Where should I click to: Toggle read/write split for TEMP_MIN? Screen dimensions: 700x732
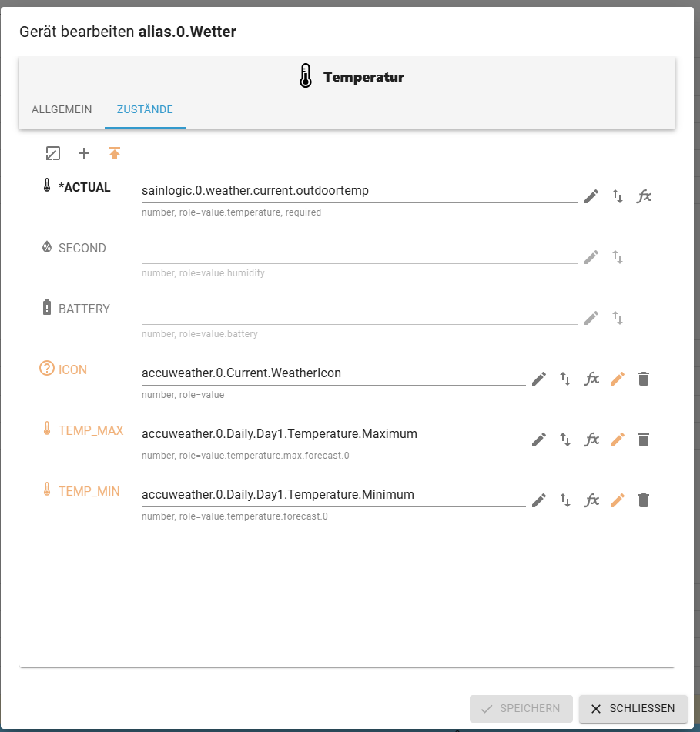coord(565,500)
